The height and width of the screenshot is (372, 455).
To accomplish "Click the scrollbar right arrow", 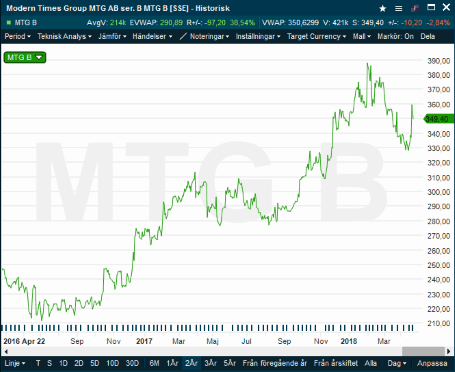I will click(449, 351).
